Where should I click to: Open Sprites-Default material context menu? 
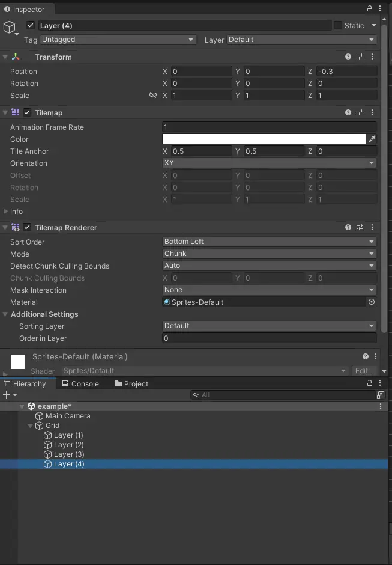tap(375, 356)
